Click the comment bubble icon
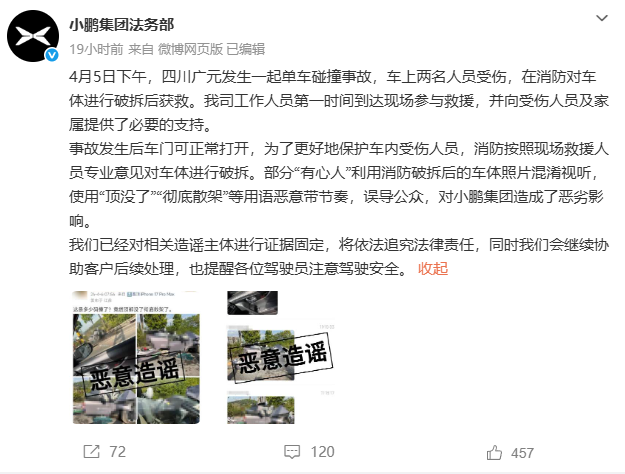 pyautogui.click(x=292, y=452)
